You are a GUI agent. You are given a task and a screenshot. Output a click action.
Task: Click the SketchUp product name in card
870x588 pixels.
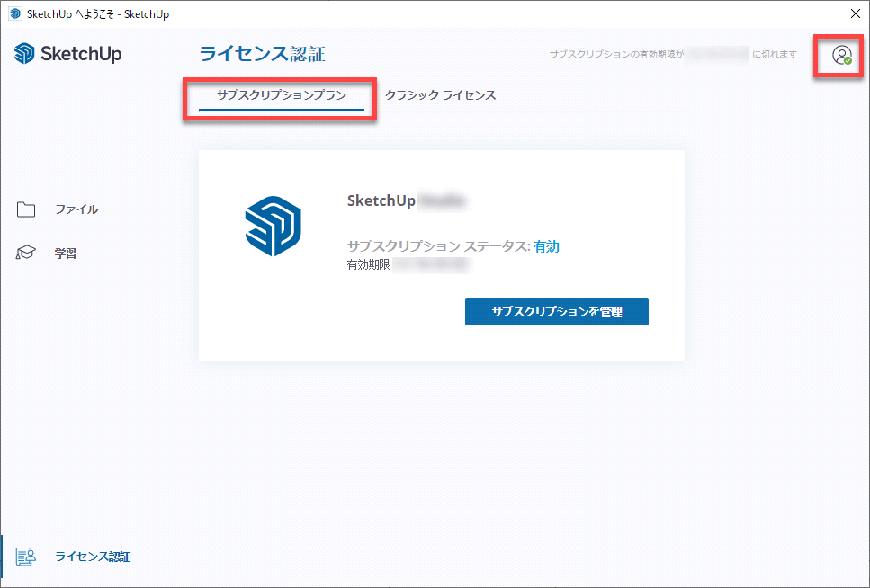pos(405,200)
